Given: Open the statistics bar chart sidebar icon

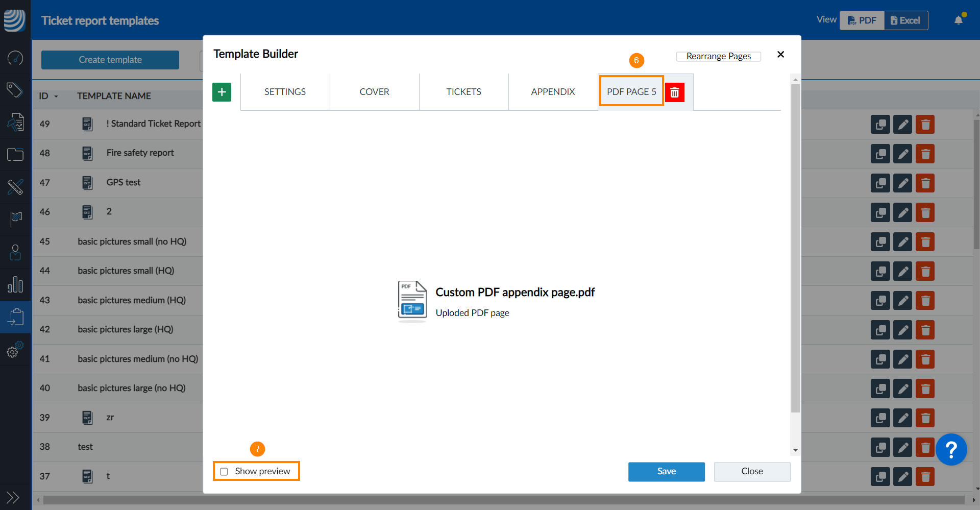Looking at the screenshot, I should tap(15, 284).
